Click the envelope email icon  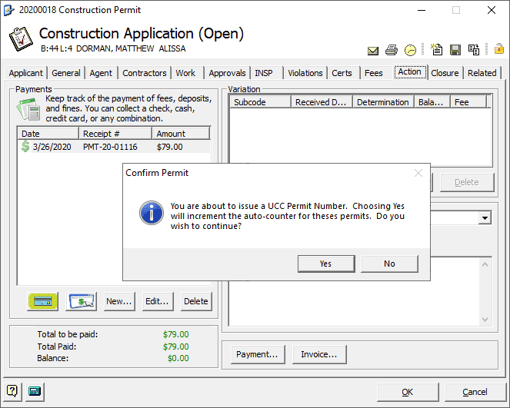tap(373, 51)
